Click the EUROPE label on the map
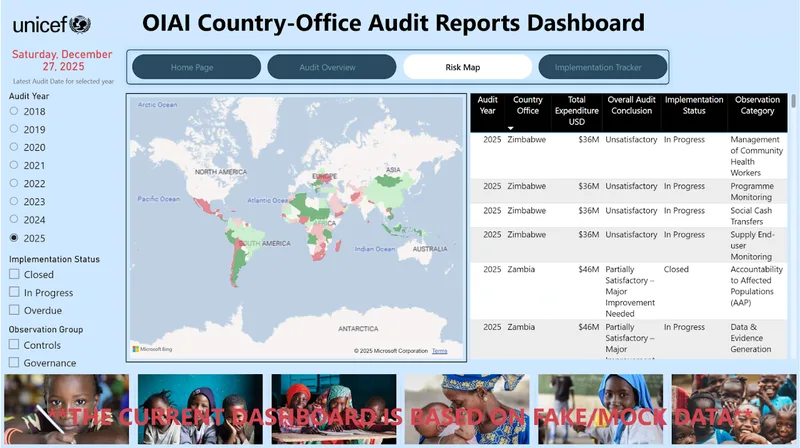 pos(324,177)
